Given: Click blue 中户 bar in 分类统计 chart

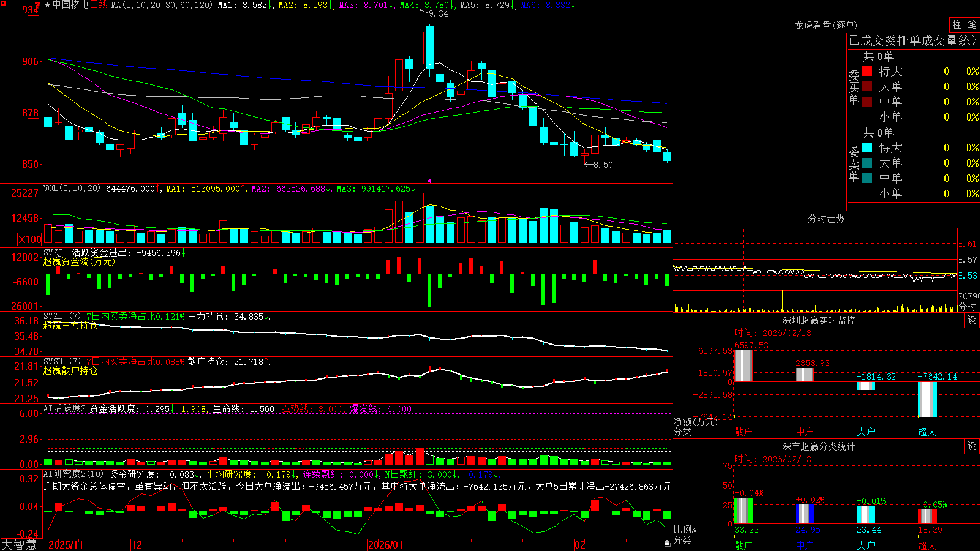Looking at the screenshot, I should point(804,514).
